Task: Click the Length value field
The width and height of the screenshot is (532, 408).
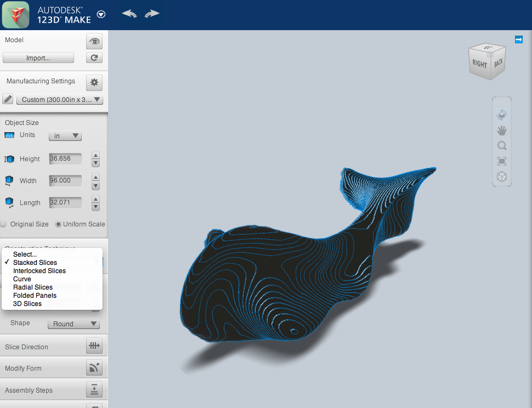Action: (65, 202)
